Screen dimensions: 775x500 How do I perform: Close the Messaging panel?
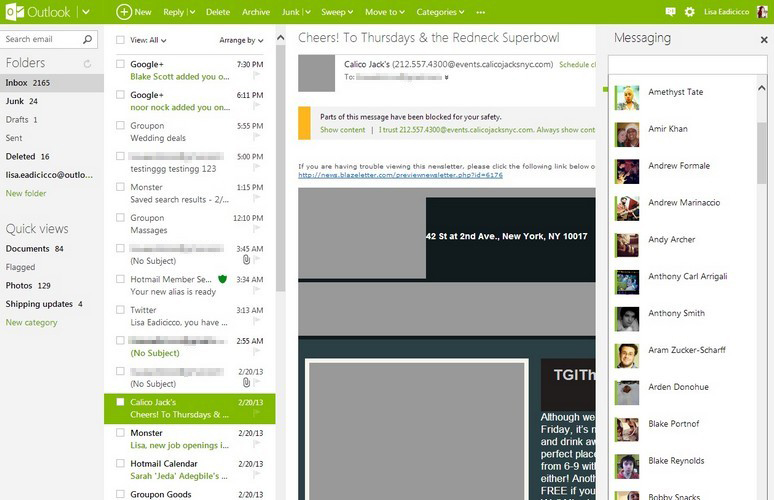pyautogui.click(x=764, y=40)
